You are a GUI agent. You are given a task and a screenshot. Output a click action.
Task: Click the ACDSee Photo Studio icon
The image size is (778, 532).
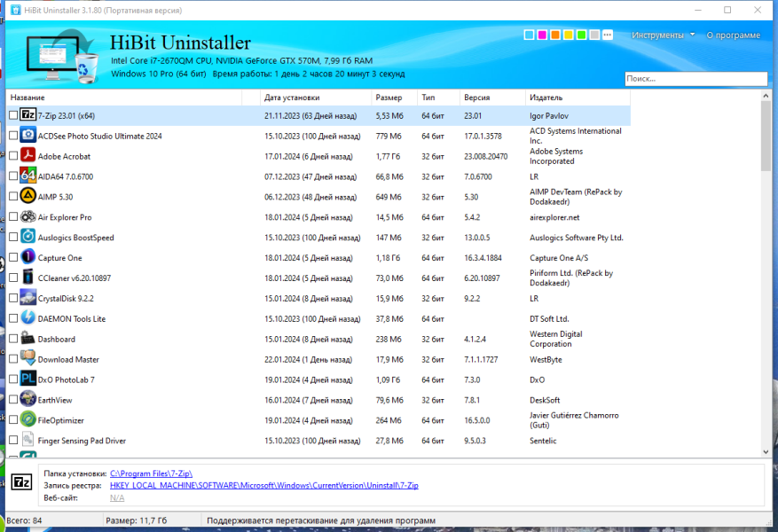28,136
